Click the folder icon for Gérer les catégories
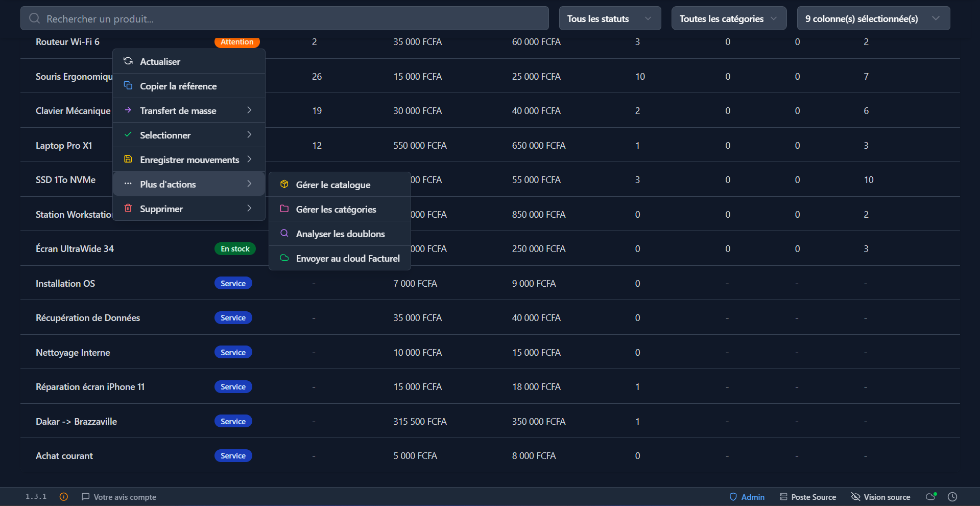980x506 pixels. click(x=284, y=209)
